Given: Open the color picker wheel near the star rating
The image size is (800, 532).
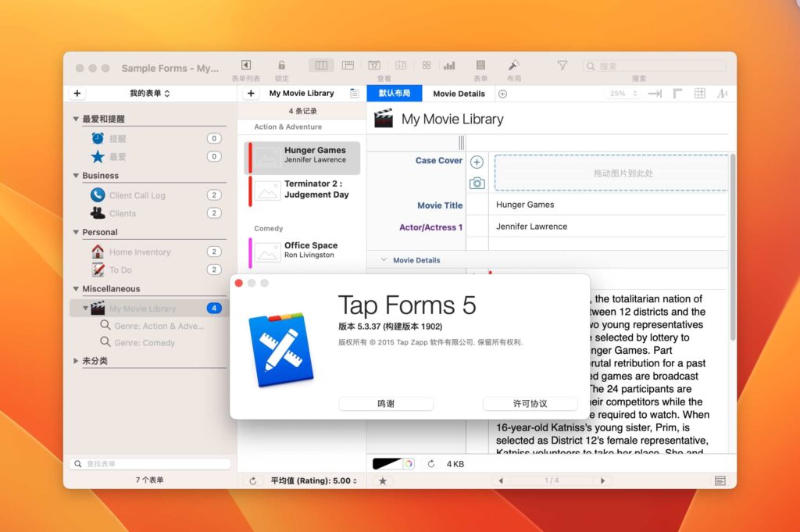Looking at the screenshot, I should (x=409, y=463).
